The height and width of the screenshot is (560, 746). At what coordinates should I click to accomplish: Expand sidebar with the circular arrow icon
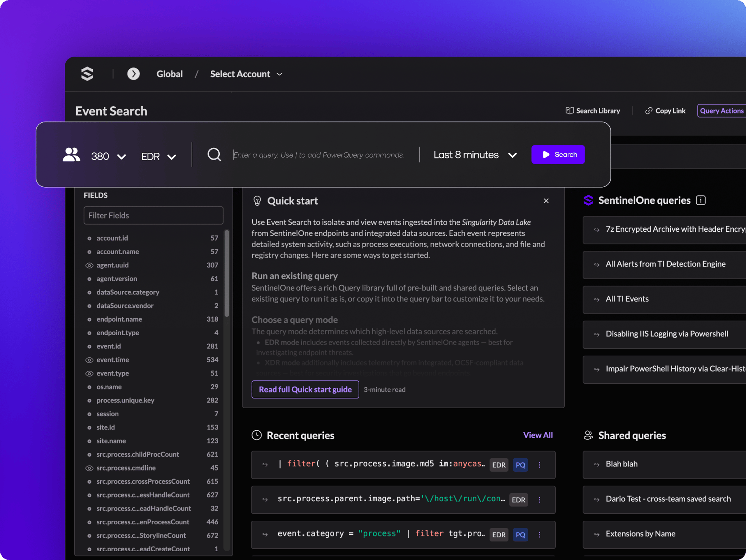coord(133,74)
